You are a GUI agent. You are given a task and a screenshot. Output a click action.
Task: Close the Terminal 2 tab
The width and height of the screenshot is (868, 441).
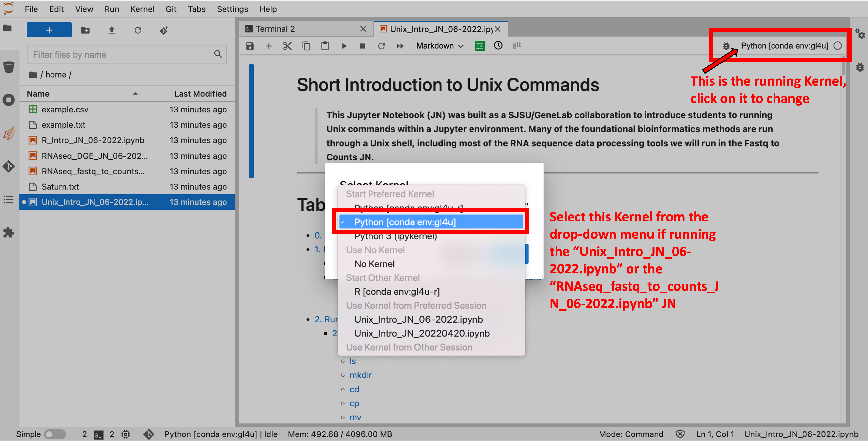click(363, 29)
